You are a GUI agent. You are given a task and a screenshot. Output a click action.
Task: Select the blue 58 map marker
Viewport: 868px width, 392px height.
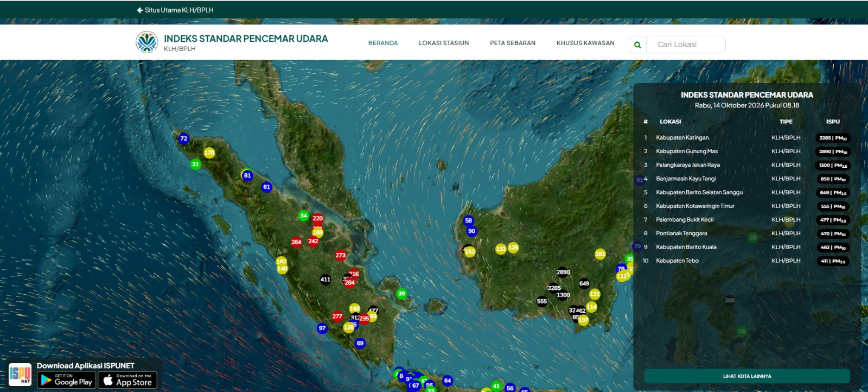(469, 220)
